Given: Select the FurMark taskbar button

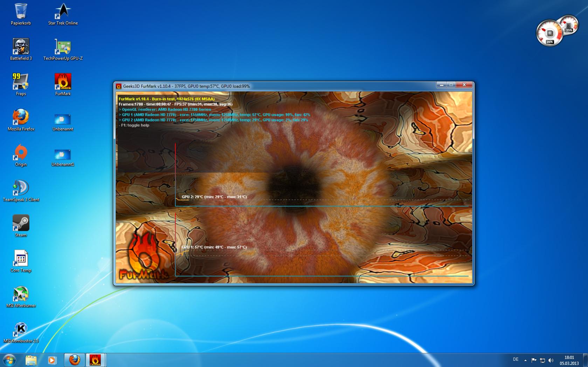Looking at the screenshot, I should pos(95,360).
